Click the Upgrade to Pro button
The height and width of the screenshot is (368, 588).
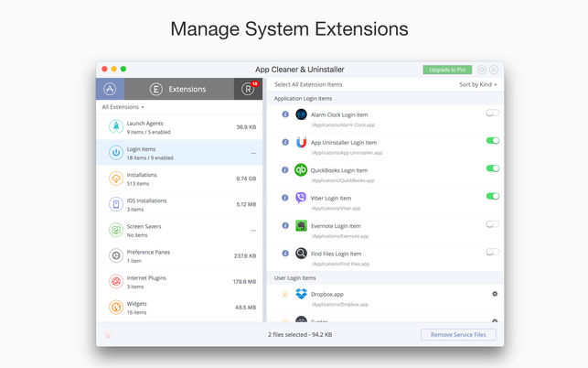tap(447, 70)
